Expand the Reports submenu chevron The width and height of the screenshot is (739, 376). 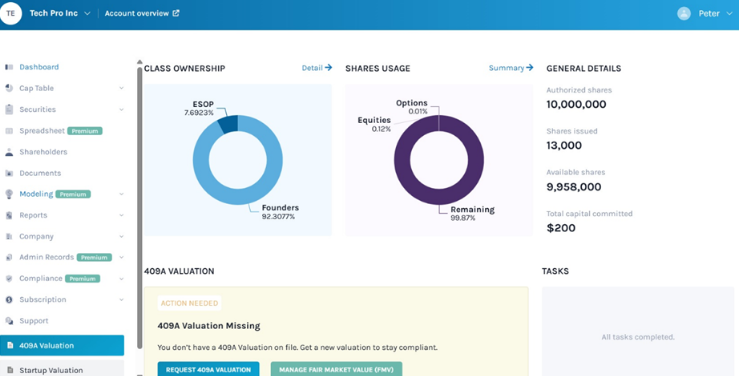(x=122, y=215)
